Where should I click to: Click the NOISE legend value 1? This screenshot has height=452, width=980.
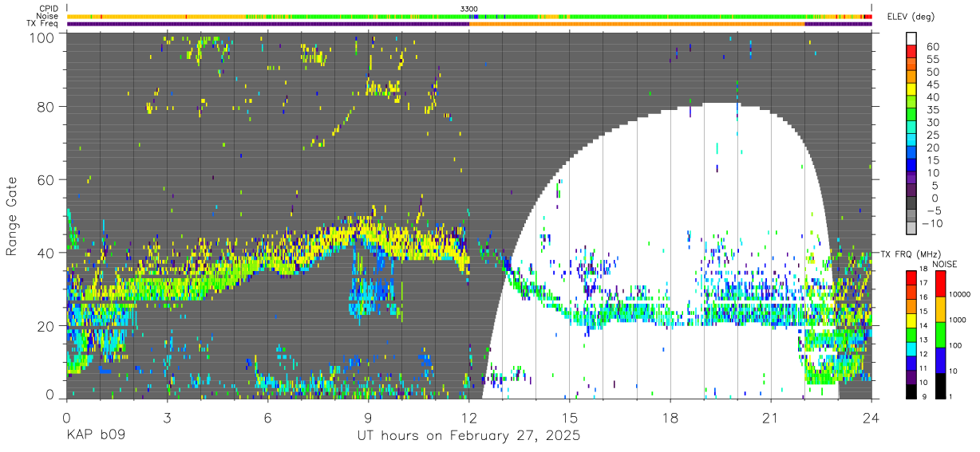(950, 397)
